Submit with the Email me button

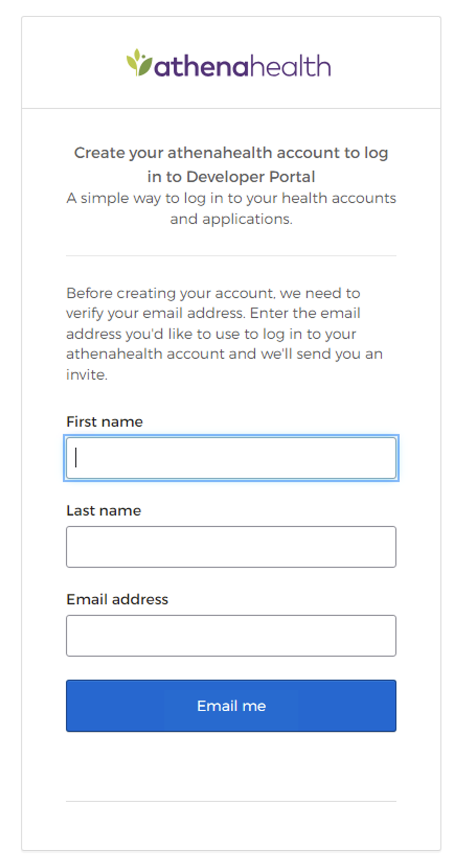tap(231, 706)
